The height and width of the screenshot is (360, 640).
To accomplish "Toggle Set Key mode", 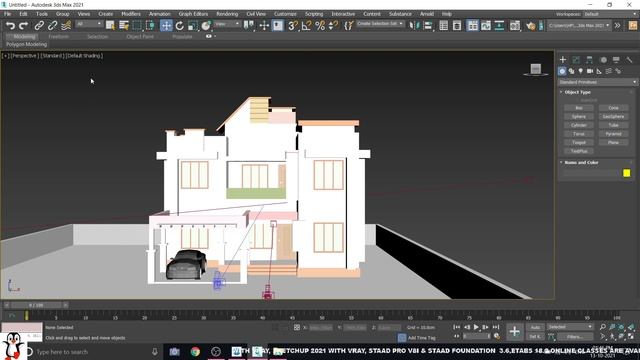I will pos(535,336).
